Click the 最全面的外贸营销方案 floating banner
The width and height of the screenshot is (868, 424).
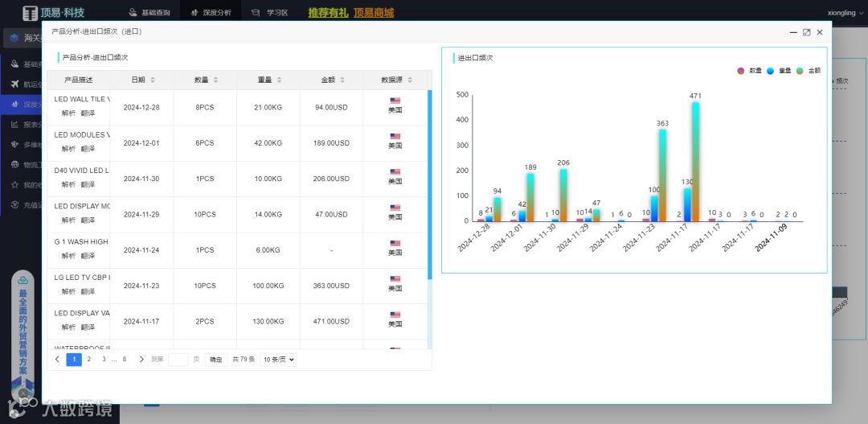point(23,332)
